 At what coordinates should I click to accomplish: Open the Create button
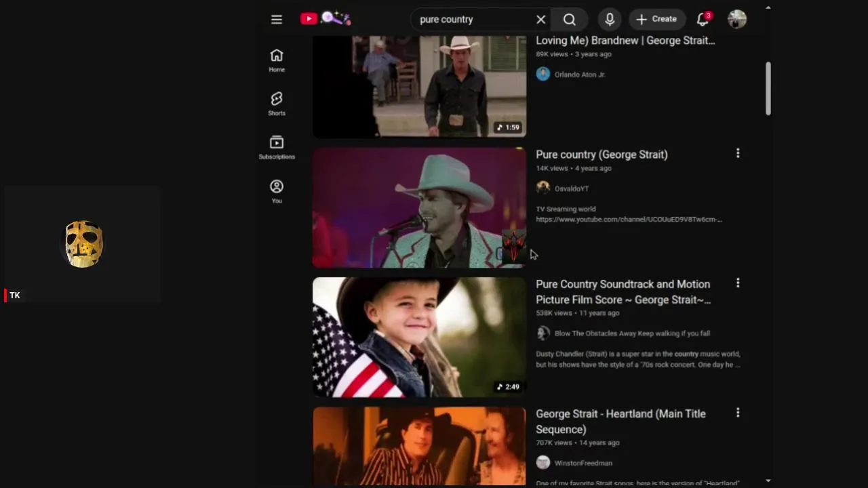(656, 20)
